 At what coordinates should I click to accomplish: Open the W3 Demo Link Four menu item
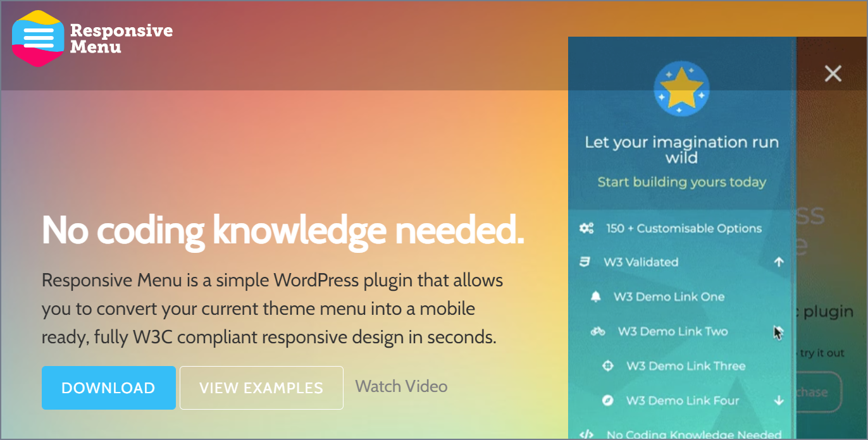tap(683, 401)
